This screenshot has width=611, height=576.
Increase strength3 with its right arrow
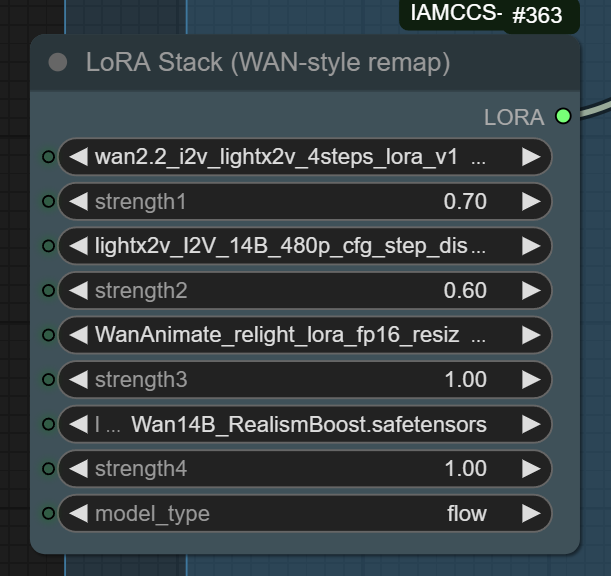(x=531, y=380)
